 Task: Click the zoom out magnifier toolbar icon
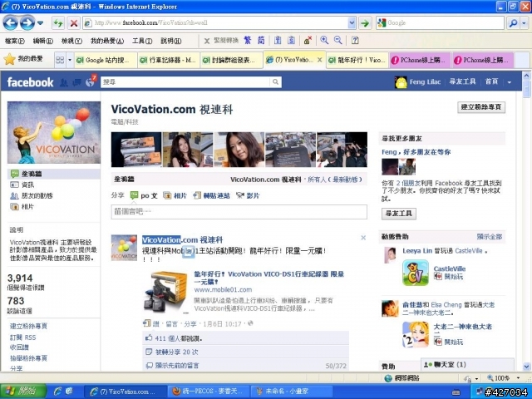click(338, 41)
